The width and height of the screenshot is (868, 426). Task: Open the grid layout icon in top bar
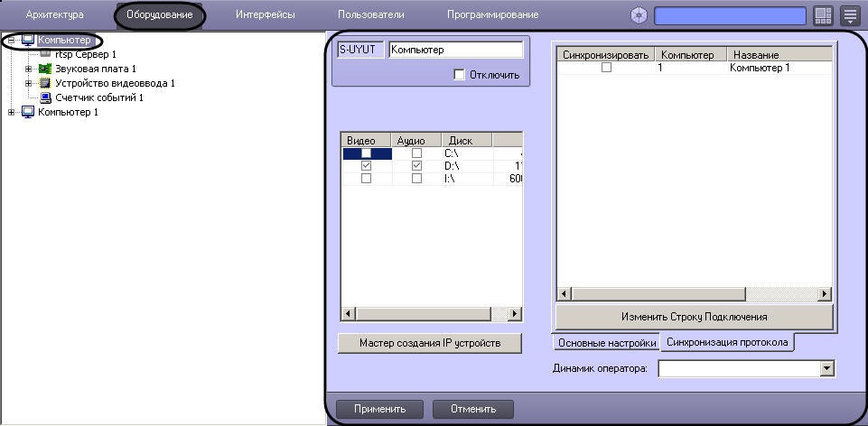coord(823,15)
